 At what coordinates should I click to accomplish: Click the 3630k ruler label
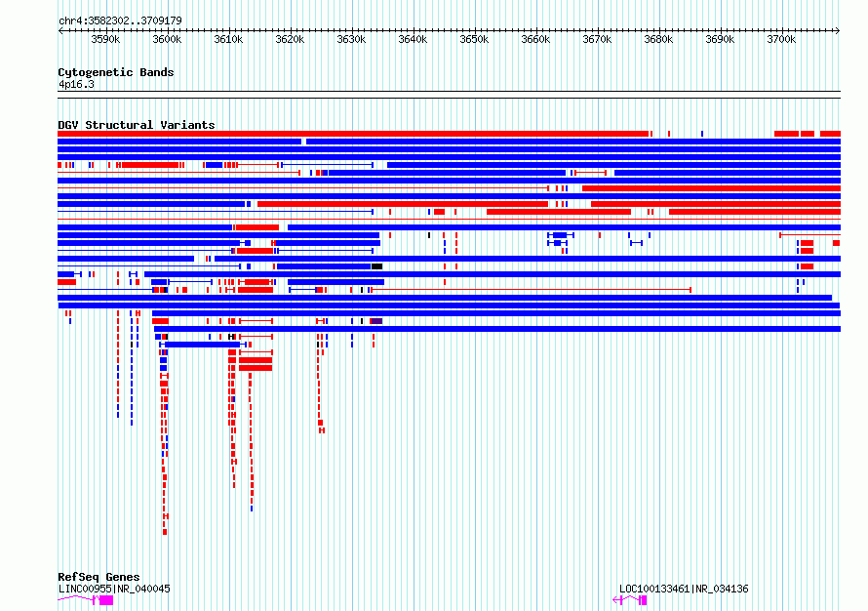(x=351, y=39)
